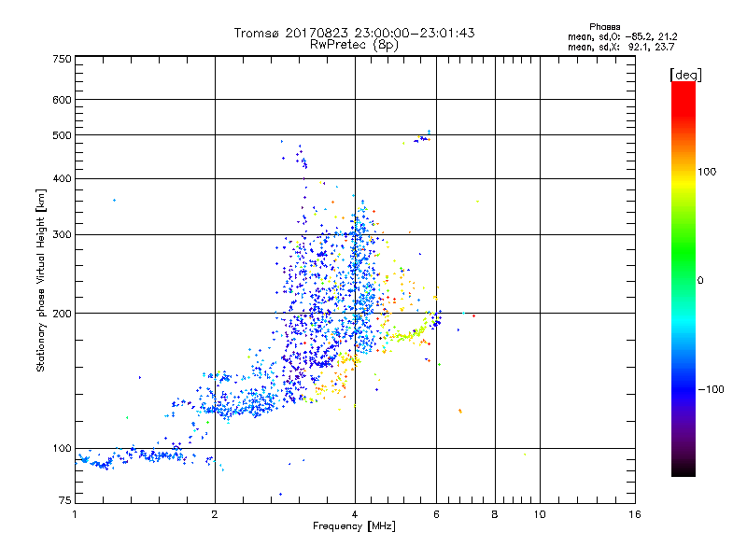747x560 pixels.
Task: Click the y-axis tick label '400'
Action: 63,179
